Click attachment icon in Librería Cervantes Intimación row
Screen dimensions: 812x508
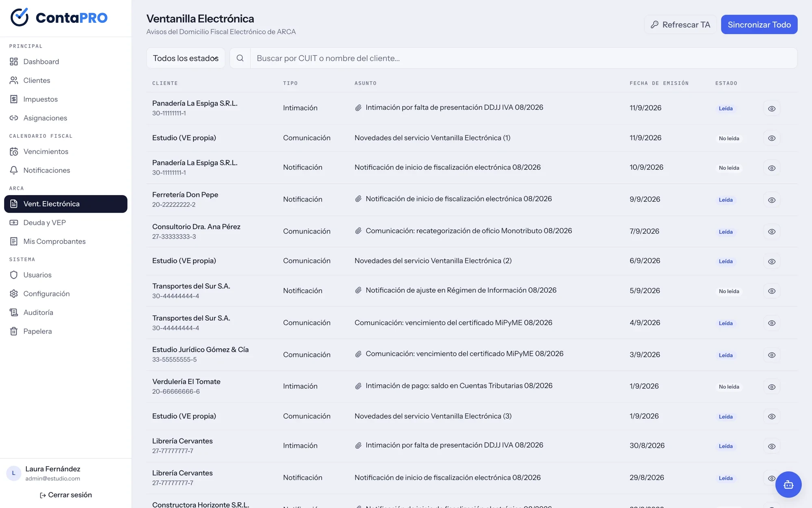[x=358, y=445]
